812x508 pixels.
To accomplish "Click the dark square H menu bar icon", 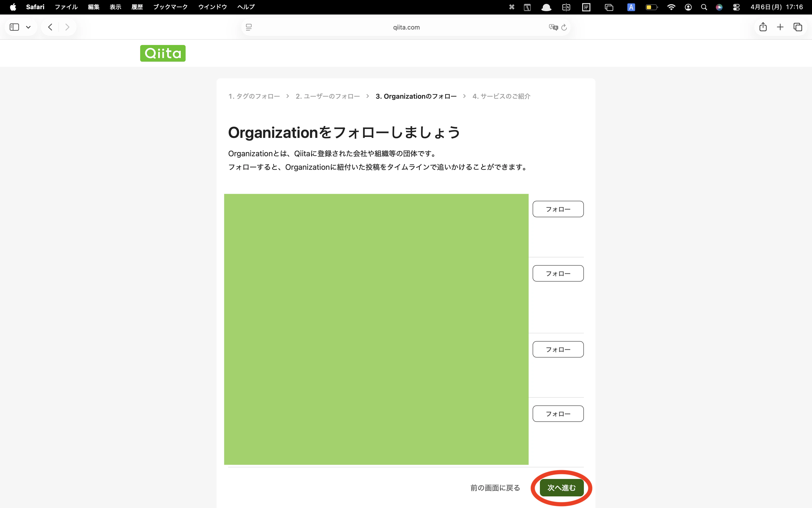I will click(586, 7).
